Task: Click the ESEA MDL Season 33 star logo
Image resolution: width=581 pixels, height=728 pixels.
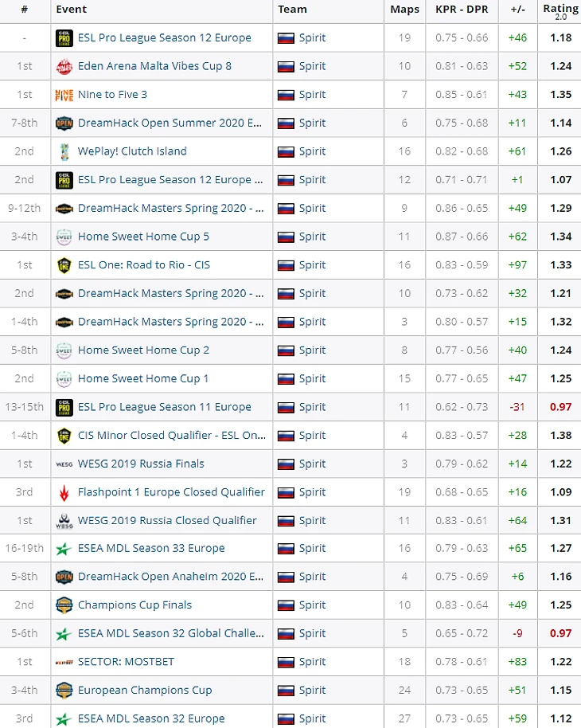Action: point(64,548)
